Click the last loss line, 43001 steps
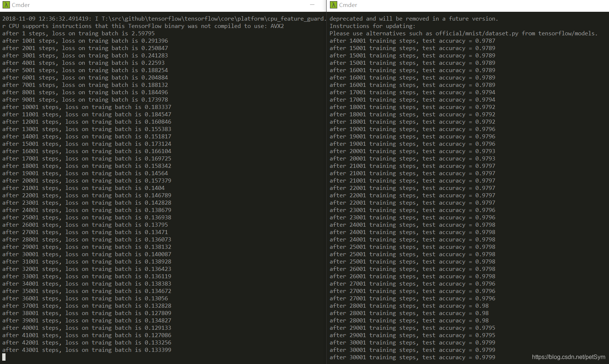 [x=87, y=350]
